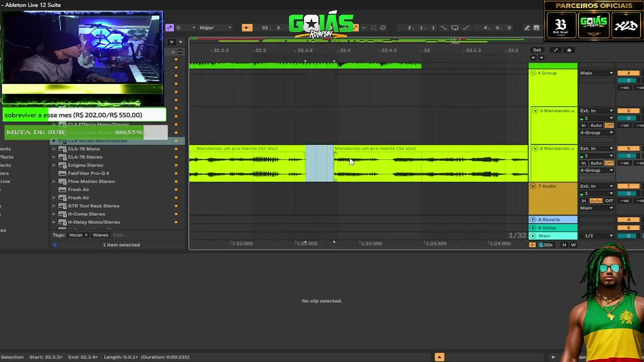
Task: Click the Add tag field
Action: click(x=119, y=235)
